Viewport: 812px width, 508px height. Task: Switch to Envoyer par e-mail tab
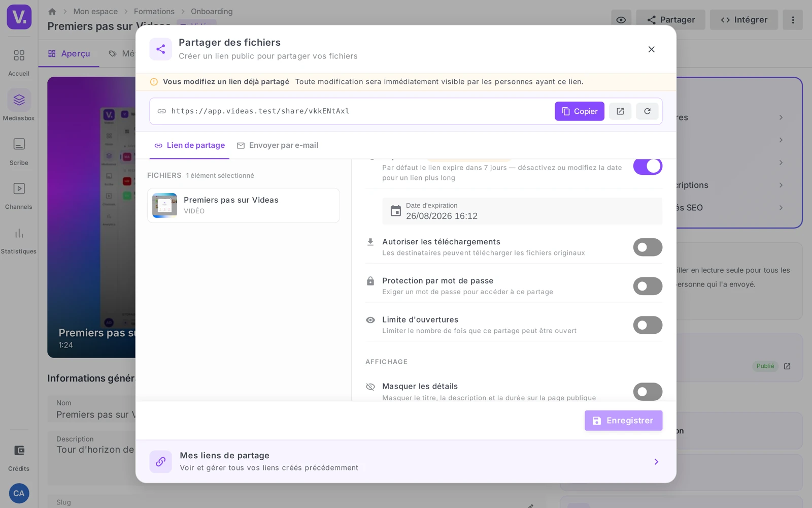pyautogui.click(x=278, y=145)
